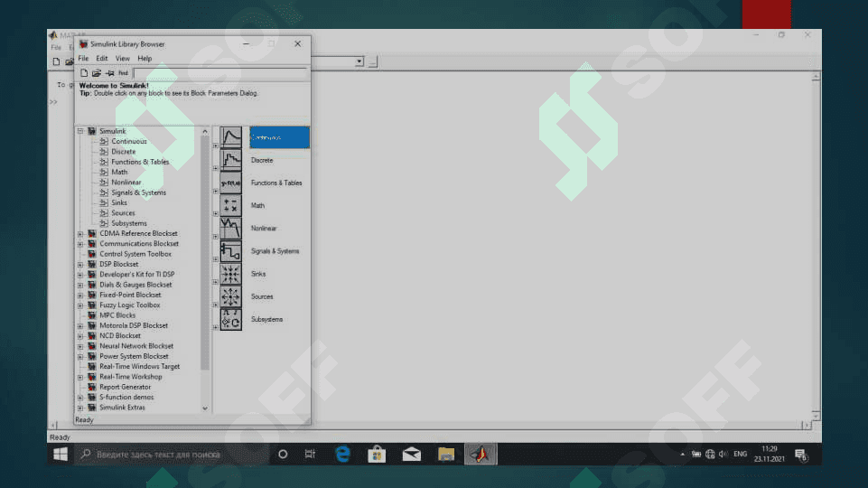The height and width of the screenshot is (488, 868).
Task: Select MPC Blocks in the tree
Action: click(x=117, y=315)
